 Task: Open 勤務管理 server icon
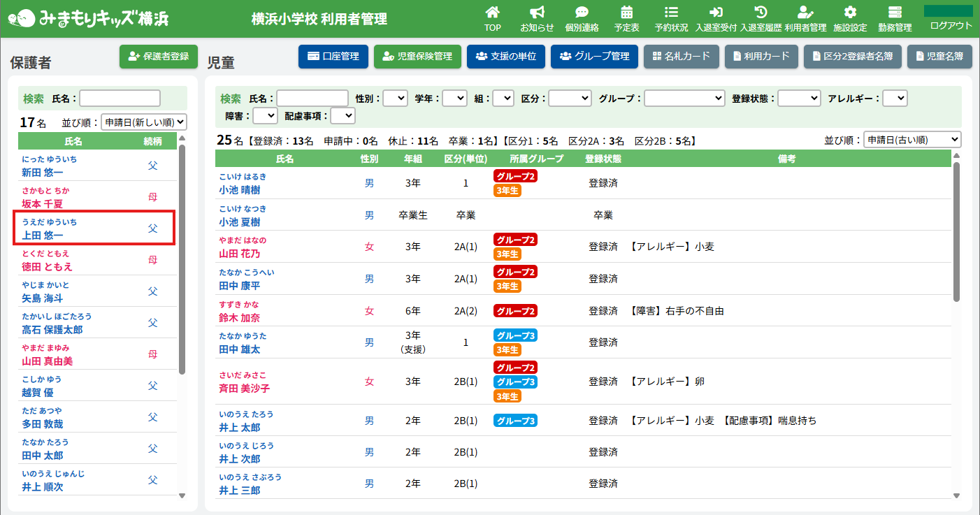pos(895,13)
